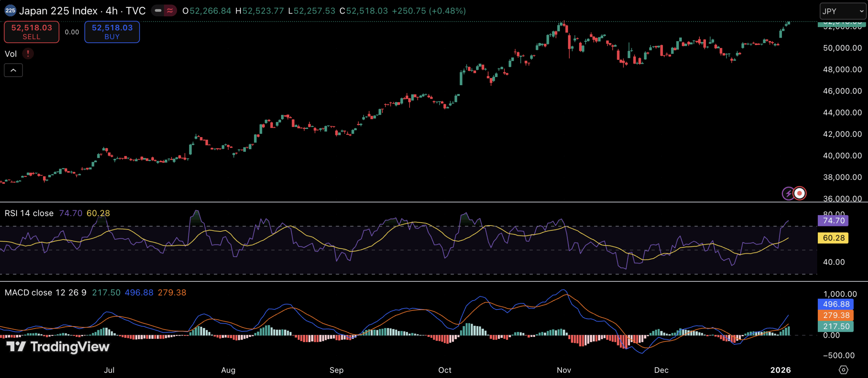Open the JPY currency dropdown
868x378 pixels.
[842, 11]
